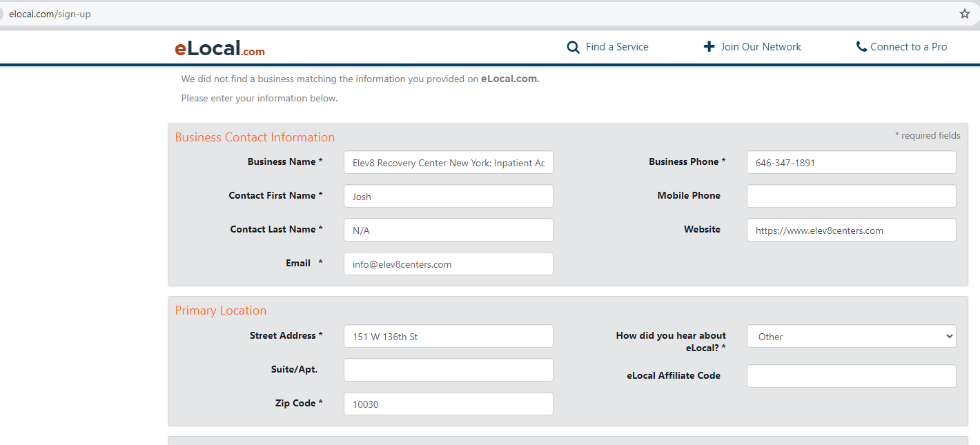Open the Find a Service link
The image size is (980, 445).
point(617,47)
